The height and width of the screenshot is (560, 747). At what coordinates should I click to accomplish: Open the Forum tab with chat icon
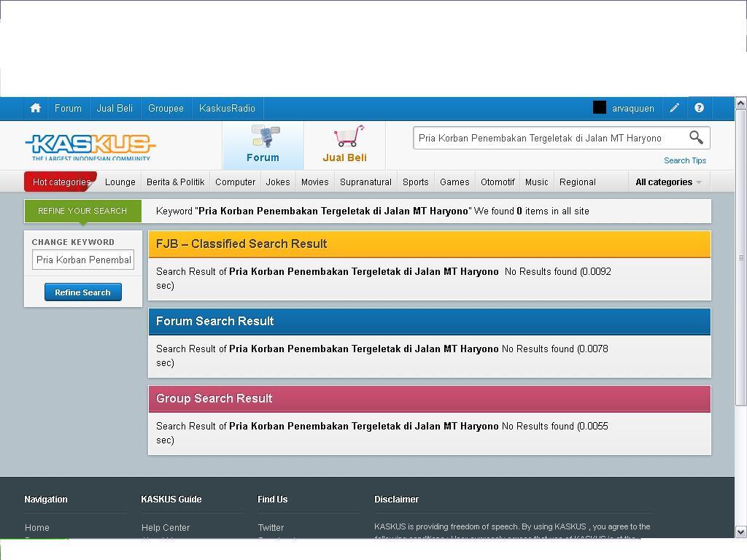click(263, 145)
